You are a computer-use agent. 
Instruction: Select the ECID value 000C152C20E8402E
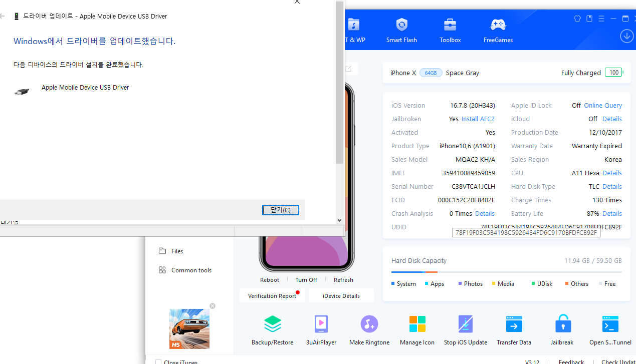[467, 200]
